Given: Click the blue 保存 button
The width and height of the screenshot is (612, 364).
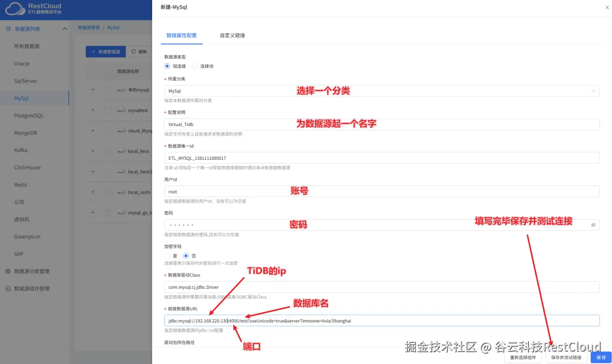Looking at the screenshot, I should [x=601, y=358].
